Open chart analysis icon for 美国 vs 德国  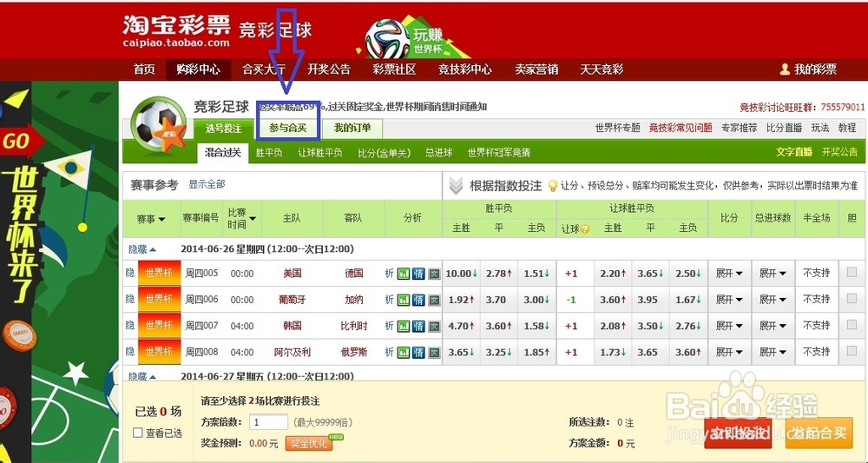click(x=404, y=274)
